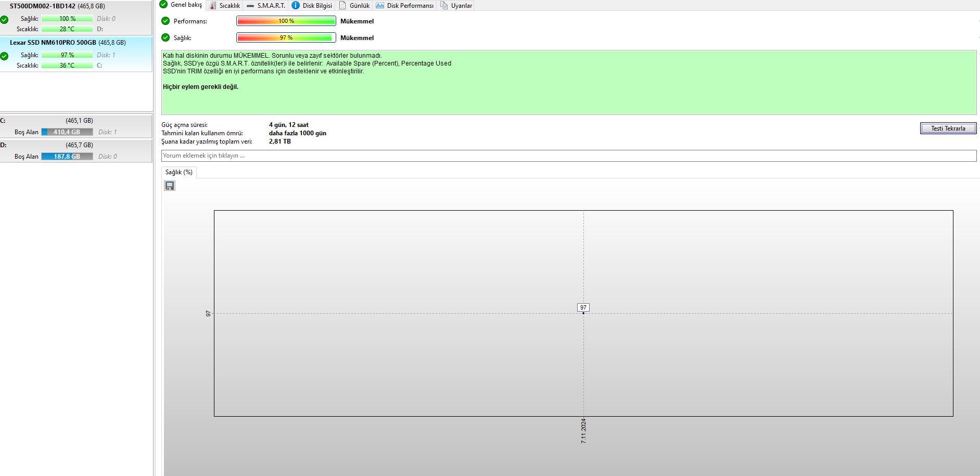Click the Testi Tekrarla button
980x476 pixels.
[948, 128]
